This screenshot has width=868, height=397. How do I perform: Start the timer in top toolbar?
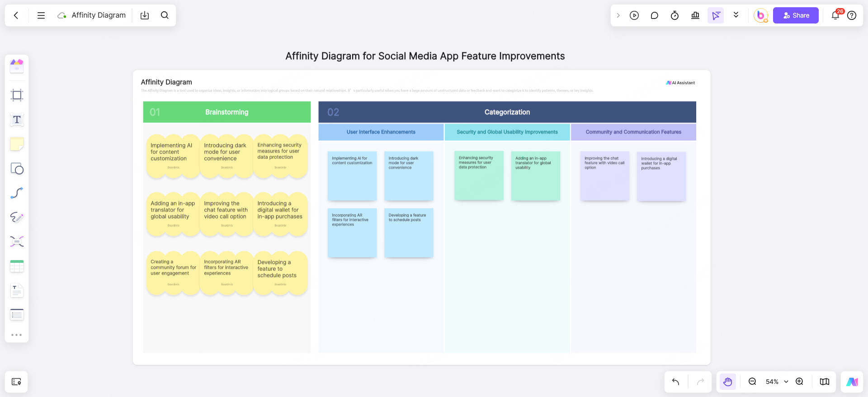pyautogui.click(x=675, y=15)
